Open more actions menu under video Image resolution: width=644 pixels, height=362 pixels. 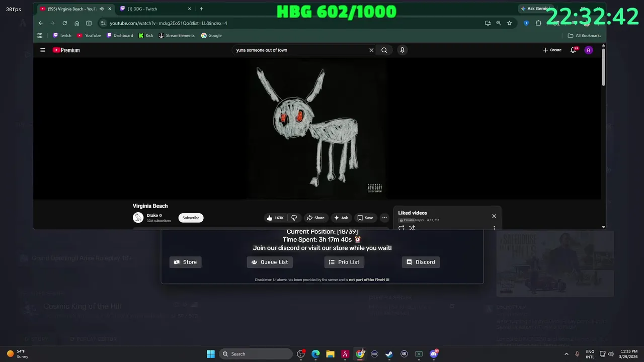click(x=384, y=218)
